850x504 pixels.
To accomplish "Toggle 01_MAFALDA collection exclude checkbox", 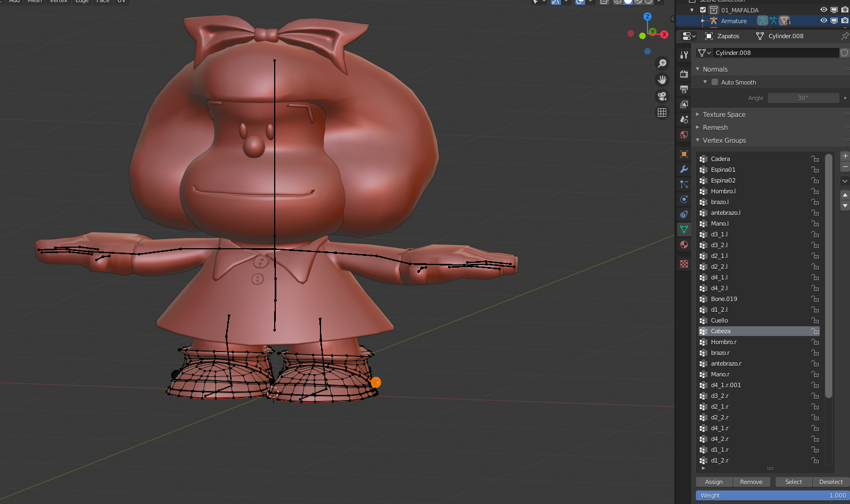I will (x=703, y=10).
